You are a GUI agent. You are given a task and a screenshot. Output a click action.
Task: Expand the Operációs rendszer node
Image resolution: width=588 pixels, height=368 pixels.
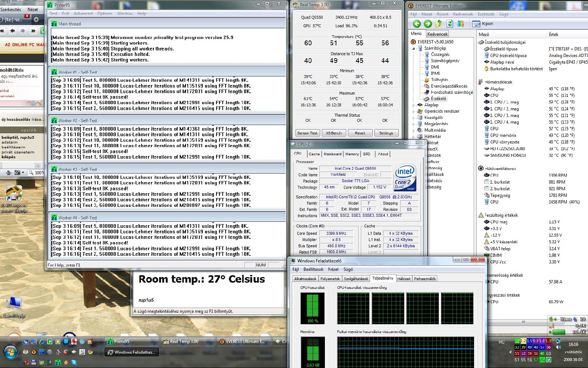[x=414, y=111]
